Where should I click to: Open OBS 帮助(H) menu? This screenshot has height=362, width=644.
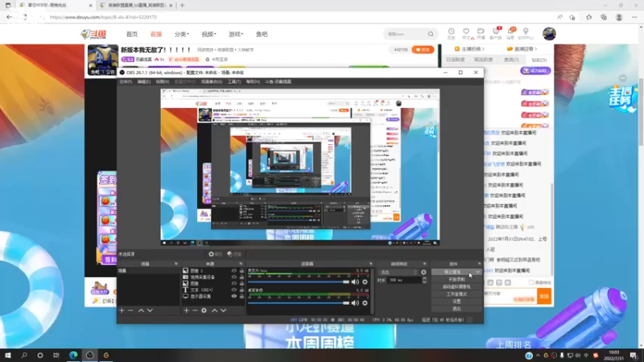point(253,82)
